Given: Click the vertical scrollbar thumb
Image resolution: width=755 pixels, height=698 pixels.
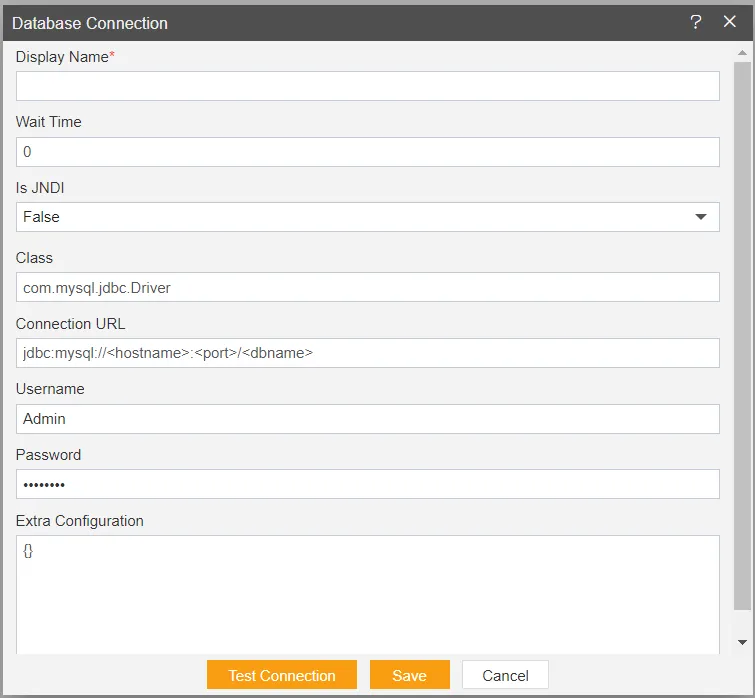Looking at the screenshot, I should [x=742, y=336].
